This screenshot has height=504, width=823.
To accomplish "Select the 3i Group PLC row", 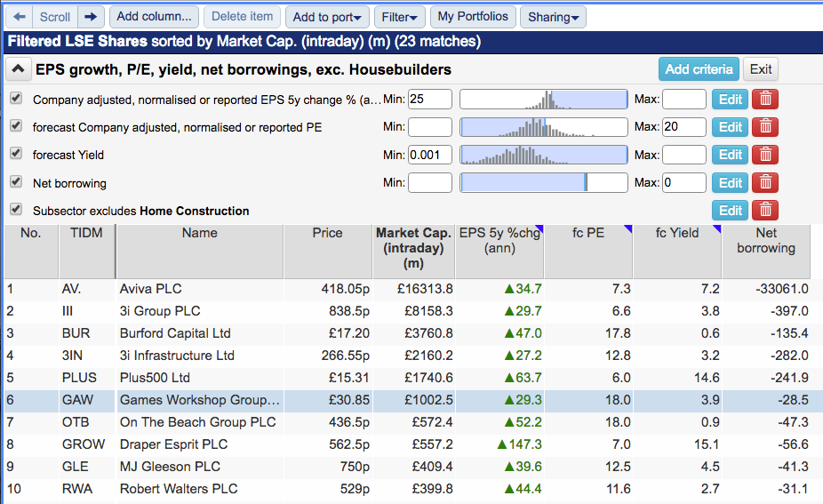I will coord(413,311).
